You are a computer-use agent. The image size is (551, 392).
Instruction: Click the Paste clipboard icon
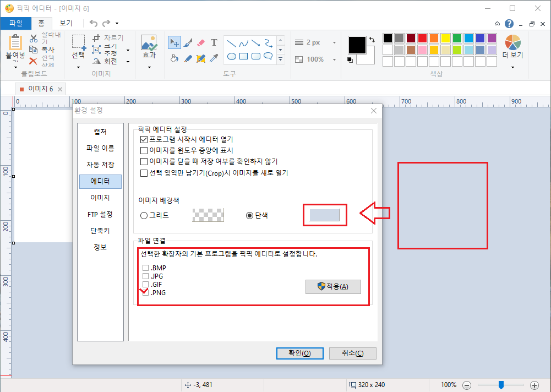15,42
